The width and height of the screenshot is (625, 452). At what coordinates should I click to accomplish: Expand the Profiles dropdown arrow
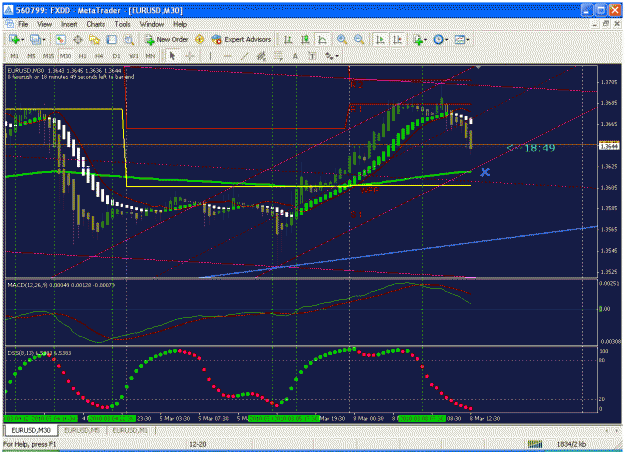(44, 39)
